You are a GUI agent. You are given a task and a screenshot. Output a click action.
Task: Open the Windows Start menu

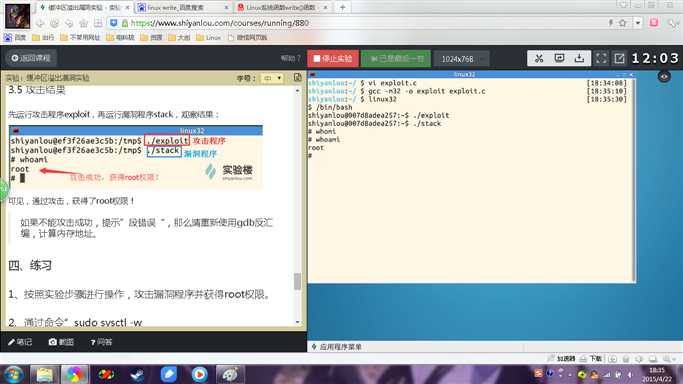point(13,374)
